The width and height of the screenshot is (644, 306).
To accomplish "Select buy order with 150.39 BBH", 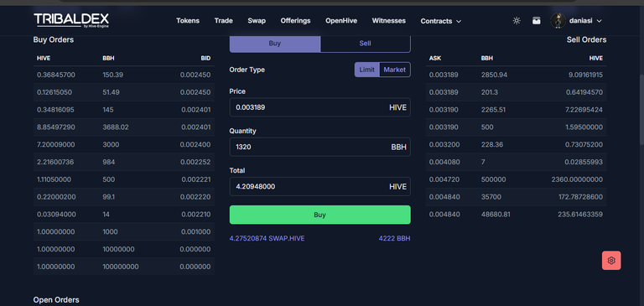I will 123,75.
